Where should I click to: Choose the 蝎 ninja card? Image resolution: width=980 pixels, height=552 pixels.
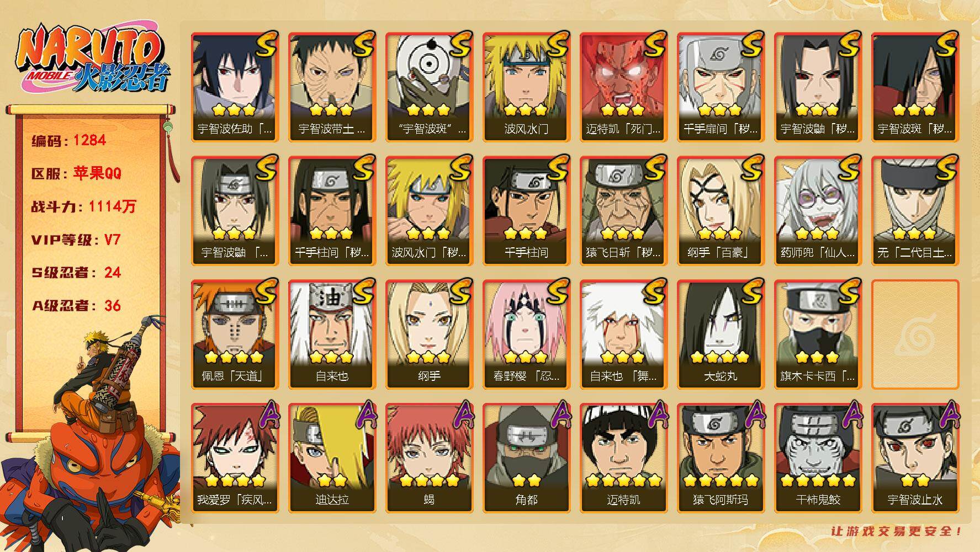(x=429, y=458)
